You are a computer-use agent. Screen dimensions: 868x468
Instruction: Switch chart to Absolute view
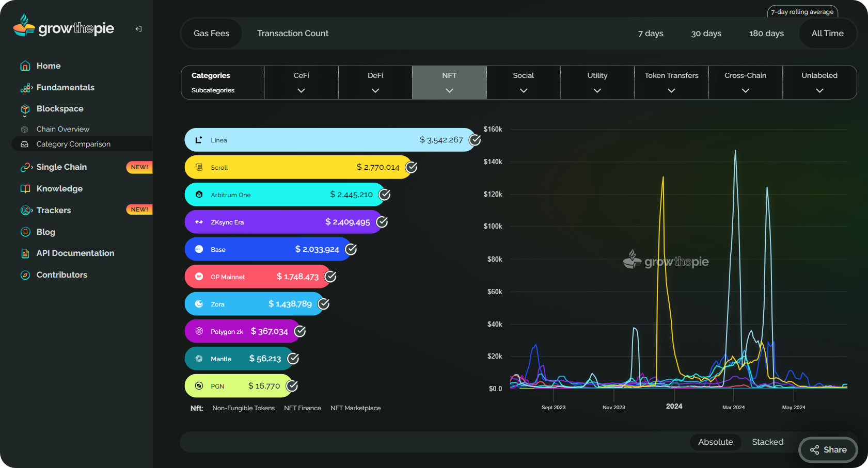[x=716, y=442]
